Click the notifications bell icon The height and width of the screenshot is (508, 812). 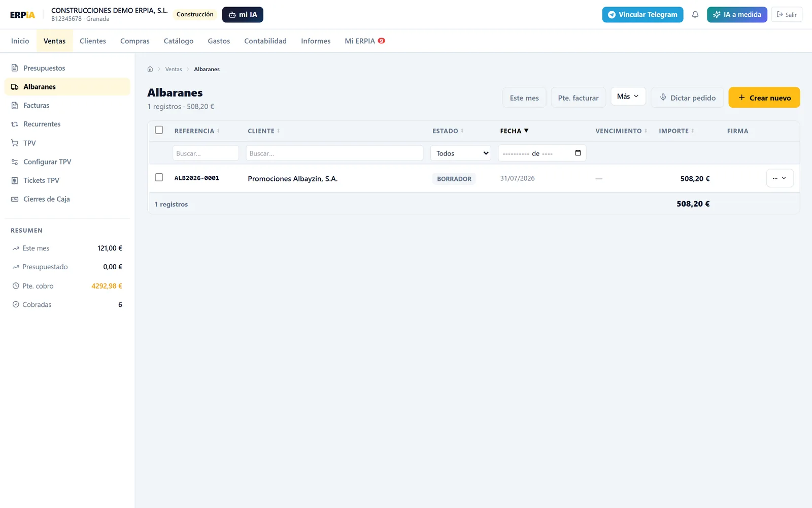coord(695,15)
